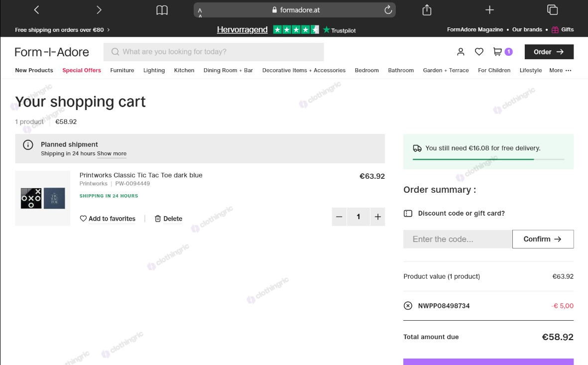The width and height of the screenshot is (588, 365).
Task: Open Dining Room + Bar category
Action: pos(229,70)
